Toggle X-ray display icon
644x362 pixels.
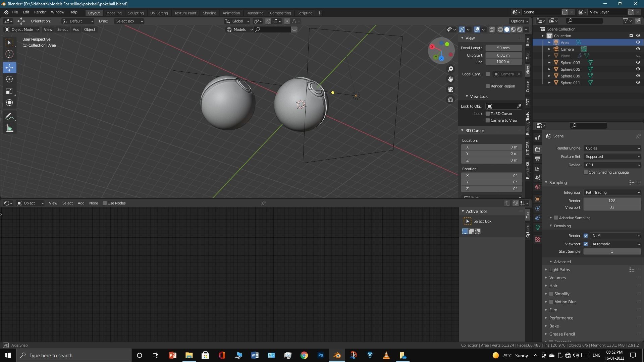tap(492, 29)
